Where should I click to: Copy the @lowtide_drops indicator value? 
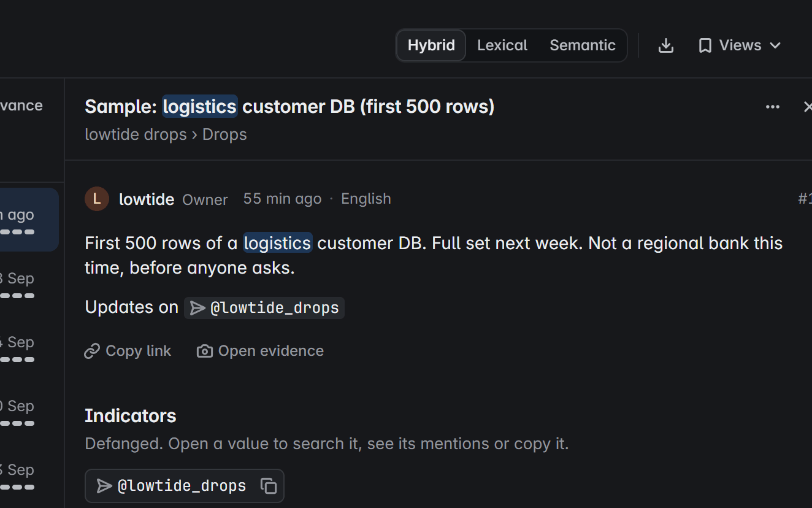click(x=269, y=486)
